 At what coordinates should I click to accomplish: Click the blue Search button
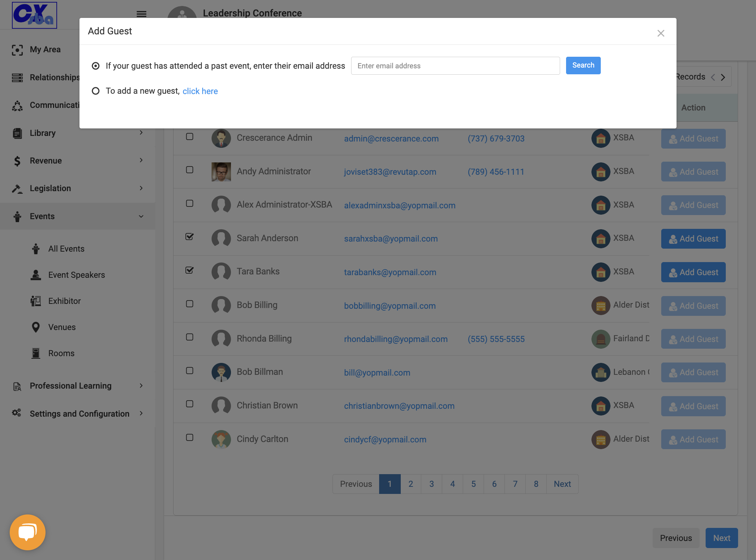(583, 66)
